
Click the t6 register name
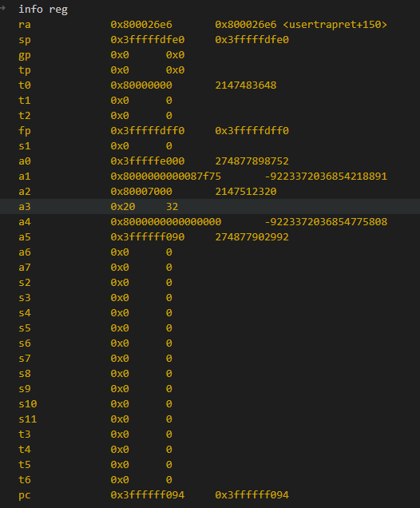pyautogui.click(x=25, y=480)
